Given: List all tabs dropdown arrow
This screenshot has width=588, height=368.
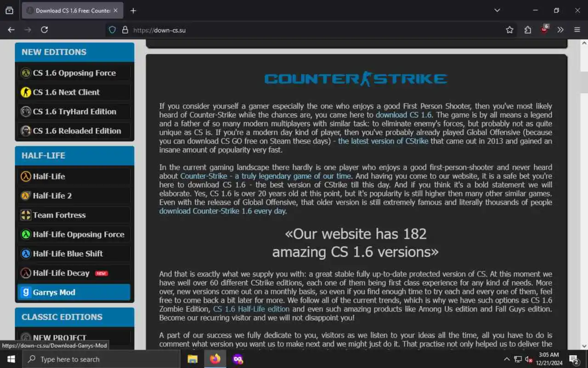Looking at the screenshot, I should click(x=497, y=10).
